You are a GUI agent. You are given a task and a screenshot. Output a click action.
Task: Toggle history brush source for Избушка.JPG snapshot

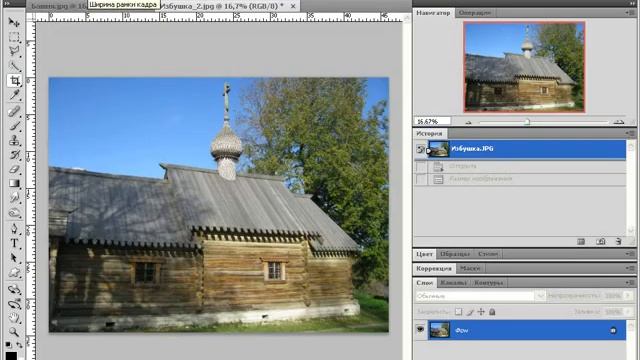[x=420, y=149]
